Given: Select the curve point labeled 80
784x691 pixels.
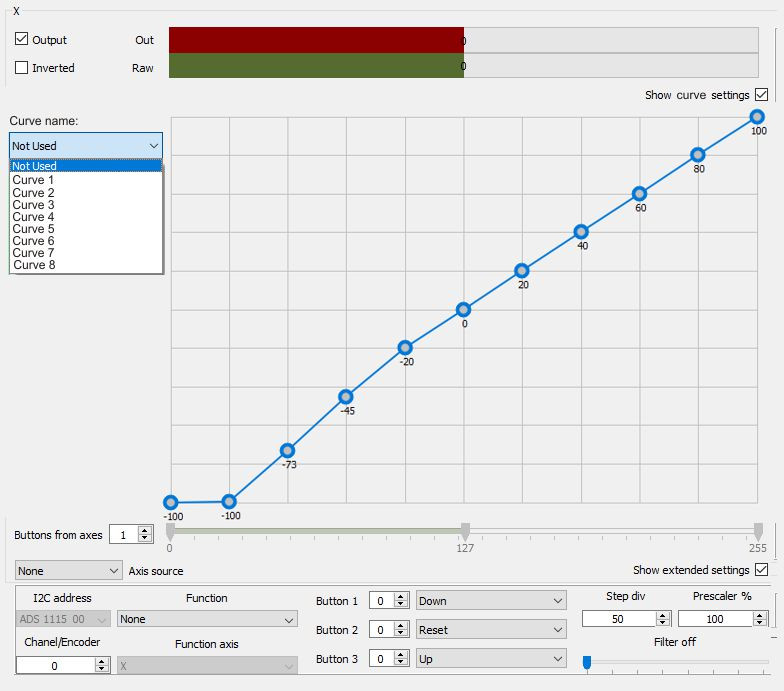Looking at the screenshot, I should point(698,155).
